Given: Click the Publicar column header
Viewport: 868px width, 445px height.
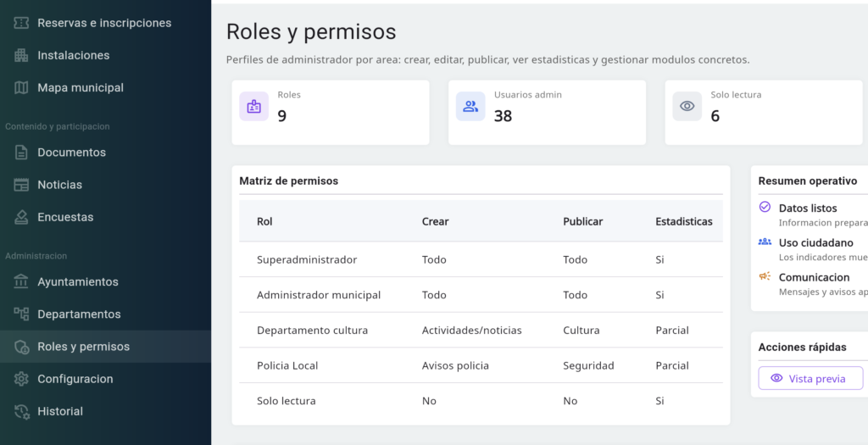Looking at the screenshot, I should click(583, 221).
